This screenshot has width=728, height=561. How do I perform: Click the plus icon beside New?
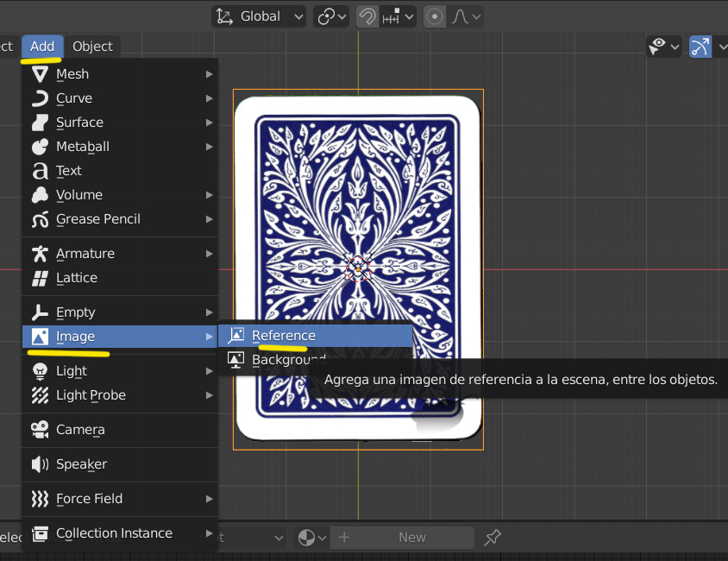coord(344,538)
